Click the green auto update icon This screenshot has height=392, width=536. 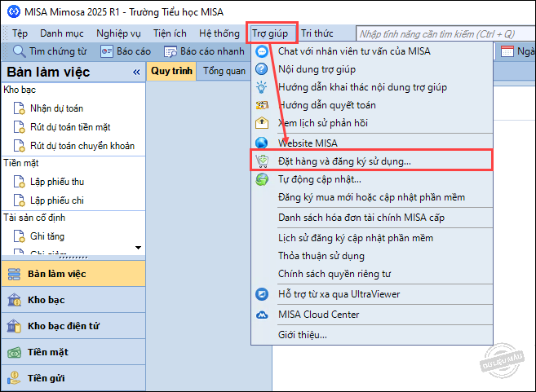click(x=262, y=179)
